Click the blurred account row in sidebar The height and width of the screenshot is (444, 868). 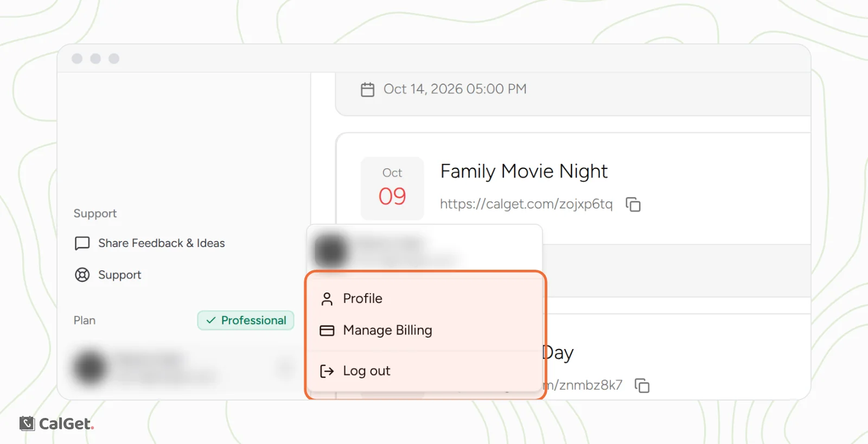click(x=183, y=367)
